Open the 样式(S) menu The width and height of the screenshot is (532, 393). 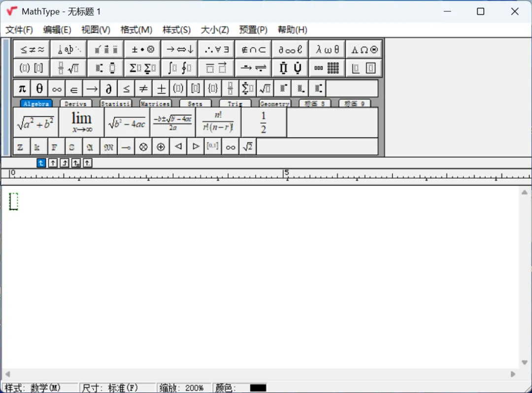[176, 30]
